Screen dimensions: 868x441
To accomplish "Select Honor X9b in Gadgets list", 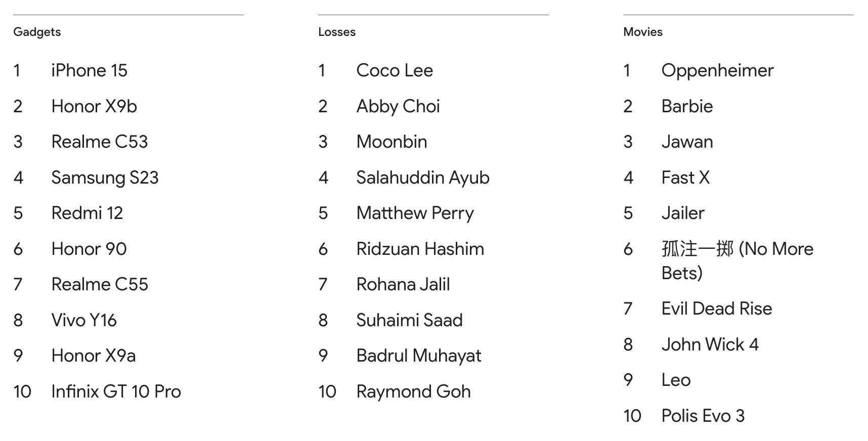I will [94, 106].
